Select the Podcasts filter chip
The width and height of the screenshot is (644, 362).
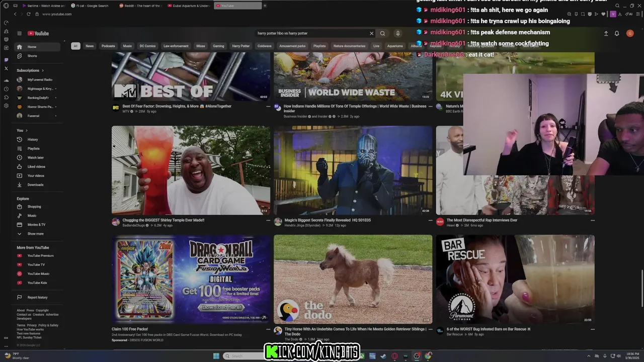tap(108, 46)
